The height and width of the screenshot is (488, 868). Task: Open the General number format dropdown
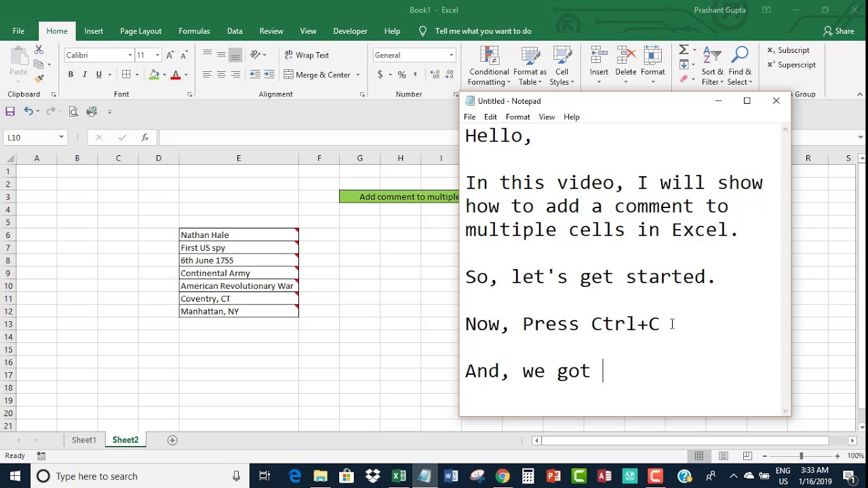451,55
